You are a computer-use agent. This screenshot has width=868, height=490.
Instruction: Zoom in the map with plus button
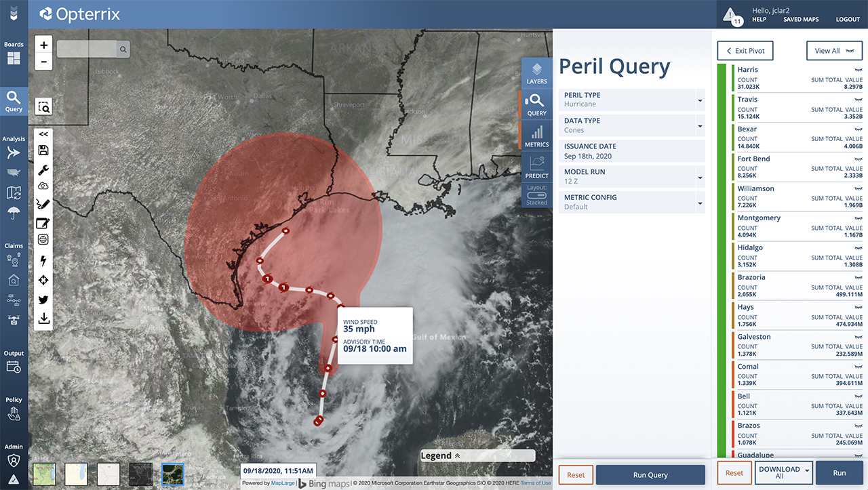[43, 45]
